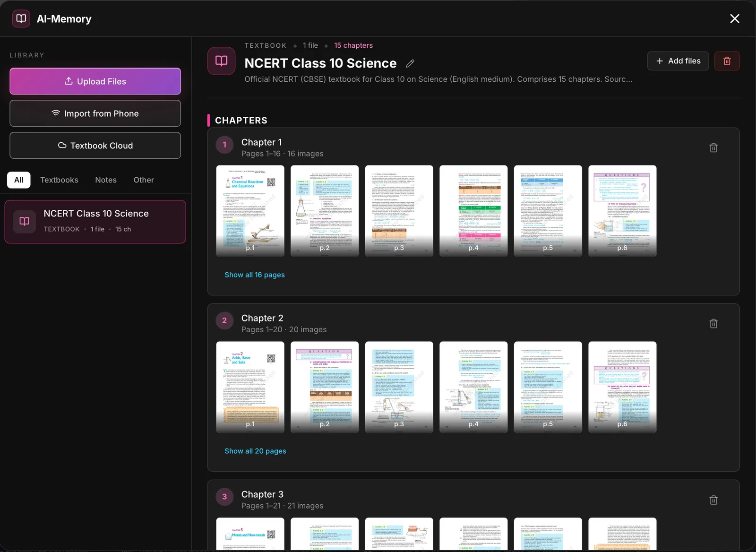This screenshot has width=756, height=552.
Task: Click the textbook description text
Action: pyautogui.click(x=438, y=79)
